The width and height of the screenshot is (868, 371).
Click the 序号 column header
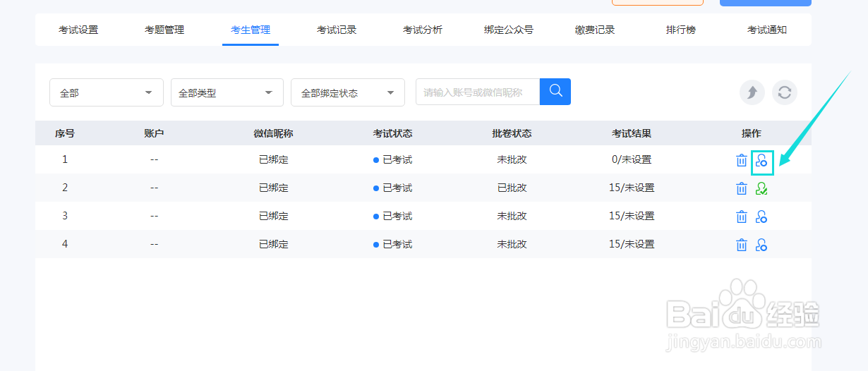coord(65,133)
